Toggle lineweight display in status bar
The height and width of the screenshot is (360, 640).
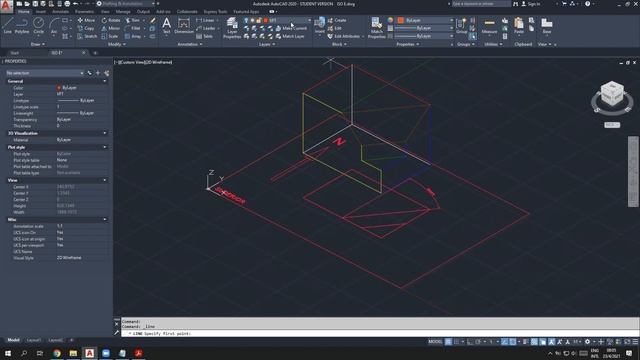point(526,342)
